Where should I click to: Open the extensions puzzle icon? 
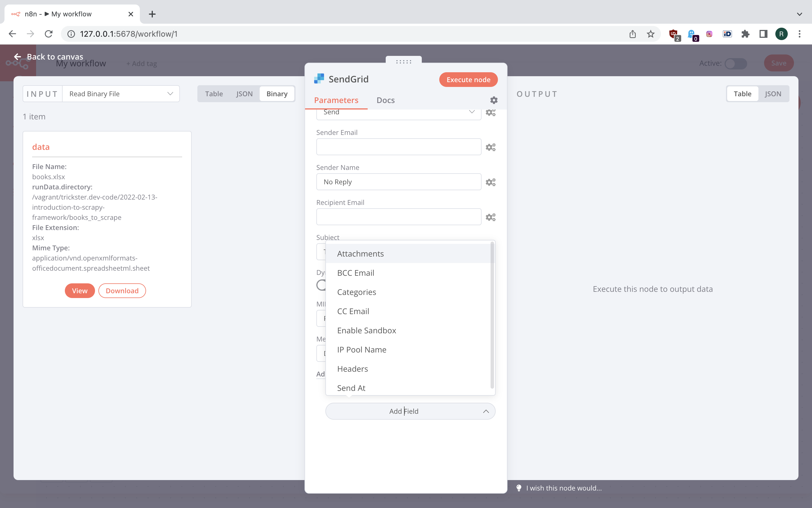(745, 34)
